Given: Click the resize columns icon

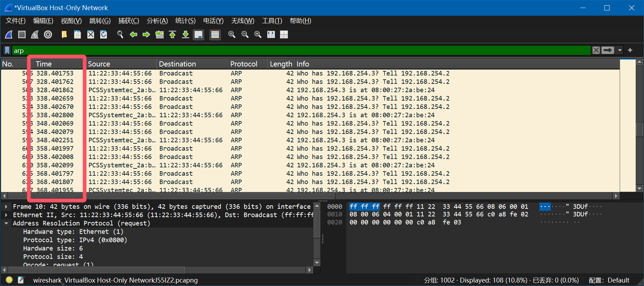Looking at the screenshot, I should pos(271,34).
